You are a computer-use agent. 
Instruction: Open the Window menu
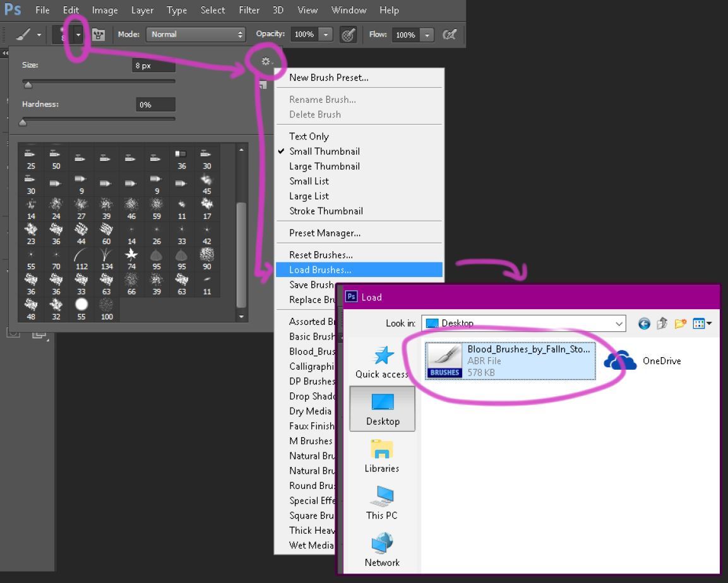[x=349, y=9]
